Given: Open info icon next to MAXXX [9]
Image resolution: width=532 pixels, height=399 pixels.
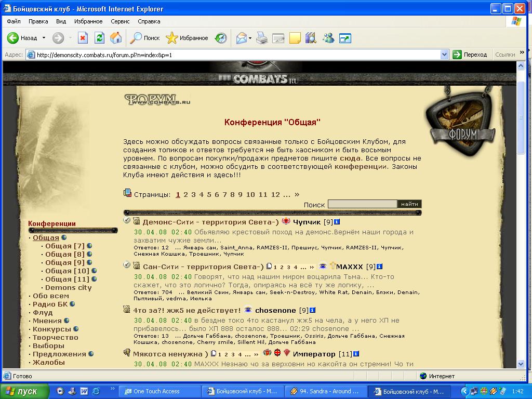Looking at the screenshot, I should coord(379,267).
